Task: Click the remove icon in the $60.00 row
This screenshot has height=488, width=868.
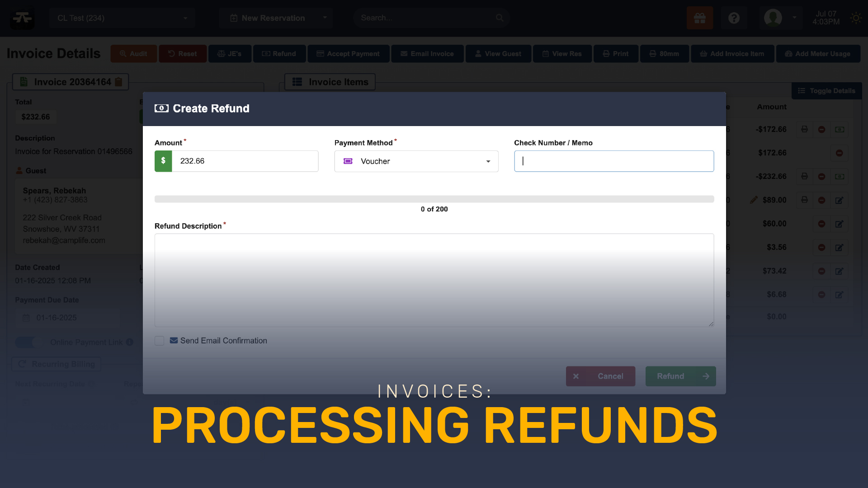Action: (x=821, y=224)
